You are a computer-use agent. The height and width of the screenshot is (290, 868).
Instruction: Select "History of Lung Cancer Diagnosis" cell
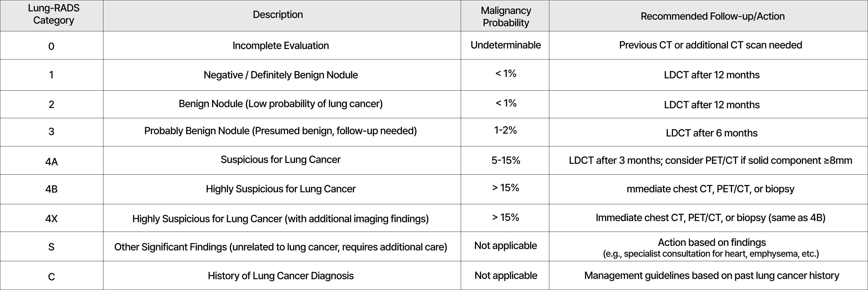(x=280, y=276)
